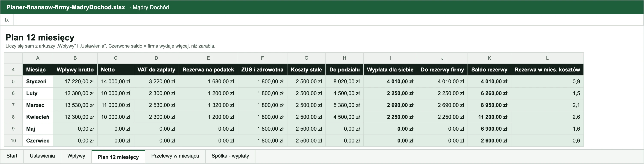Click cell with 3 220,00 zł
644x164 pixels.
(x=156, y=82)
